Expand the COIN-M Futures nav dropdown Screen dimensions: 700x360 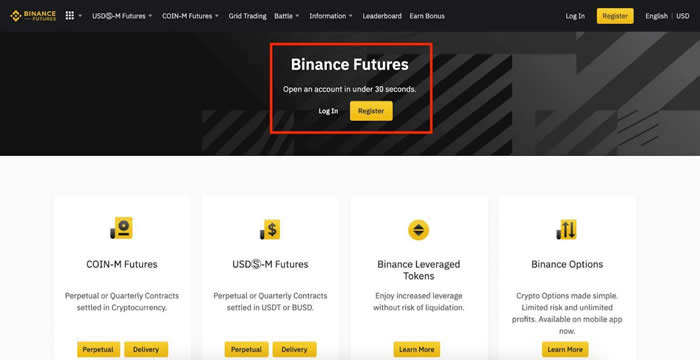[x=190, y=16]
